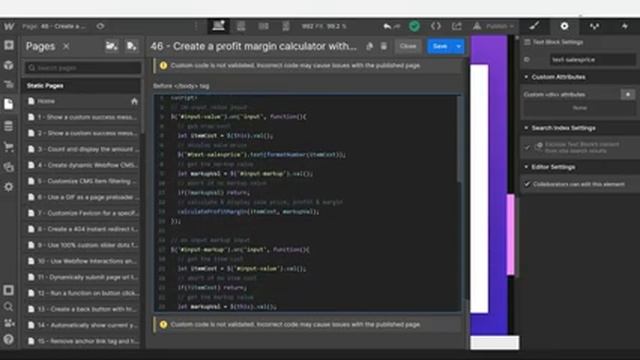Open the Symbols cube panel

tap(9, 65)
